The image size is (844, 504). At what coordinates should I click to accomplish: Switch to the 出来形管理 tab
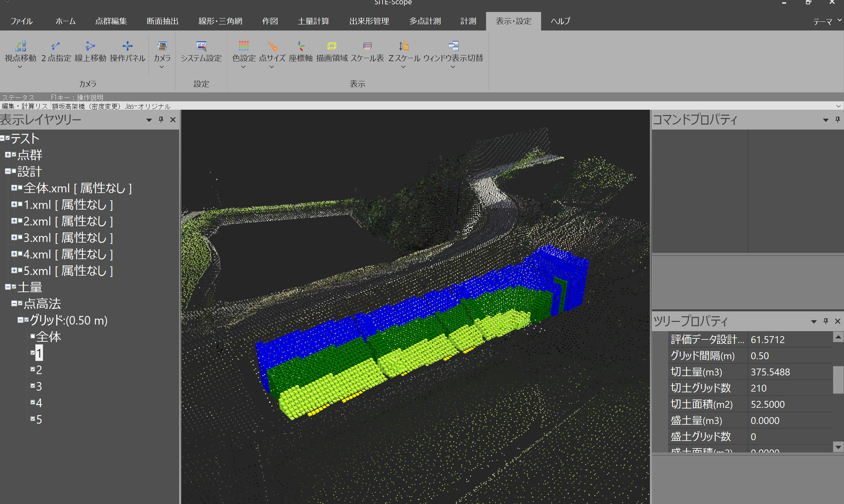(369, 21)
